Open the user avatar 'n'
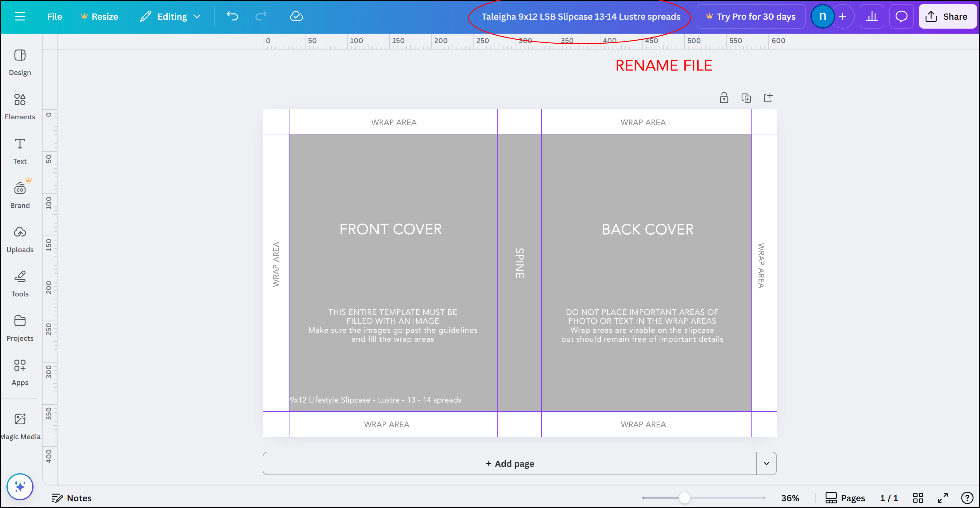This screenshot has height=508, width=980. pos(823,16)
